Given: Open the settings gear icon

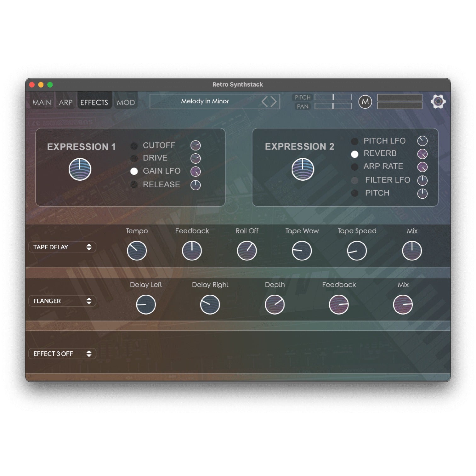Looking at the screenshot, I should click(x=438, y=102).
